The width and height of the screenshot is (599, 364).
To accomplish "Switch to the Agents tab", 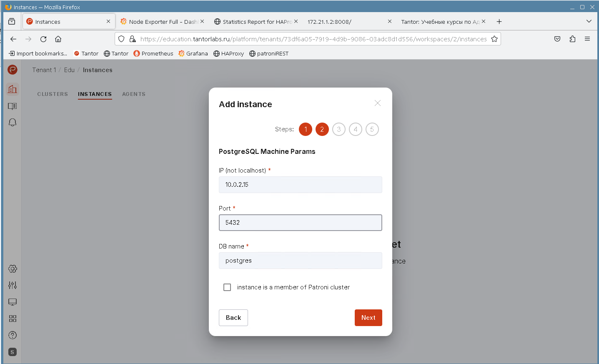I will (x=134, y=94).
